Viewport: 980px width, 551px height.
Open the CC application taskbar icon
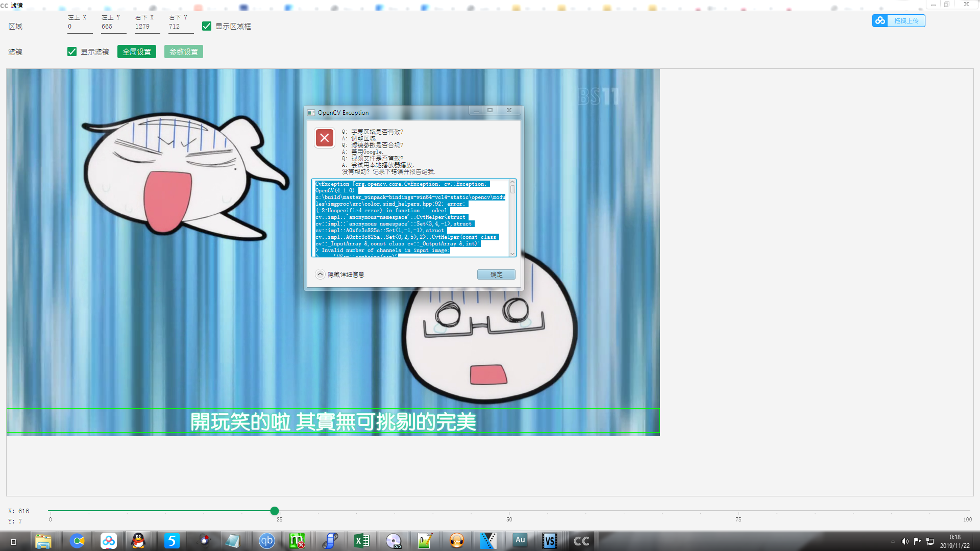(582, 541)
